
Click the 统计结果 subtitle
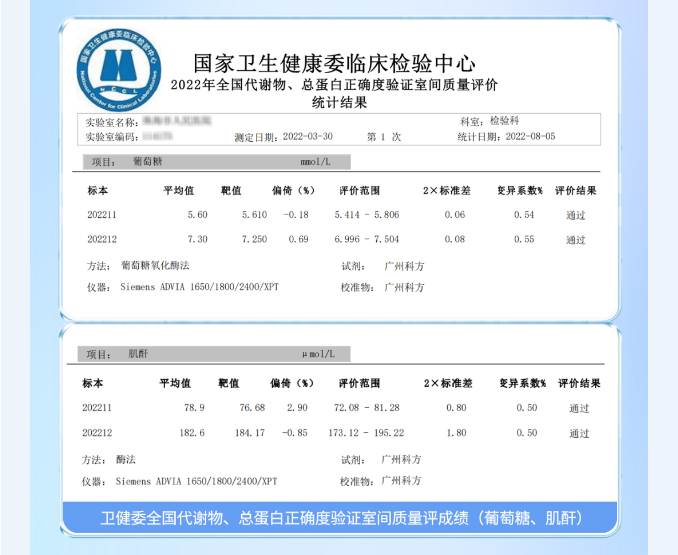[x=339, y=102]
